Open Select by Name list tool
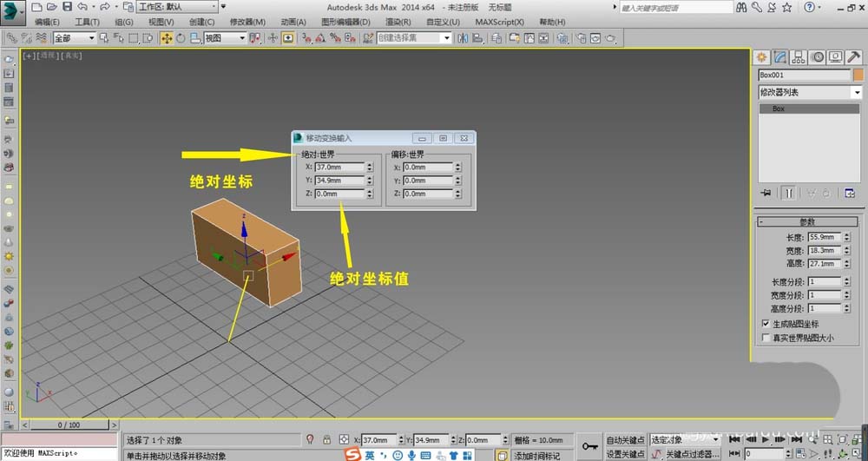This screenshot has height=461, width=868. click(118, 38)
